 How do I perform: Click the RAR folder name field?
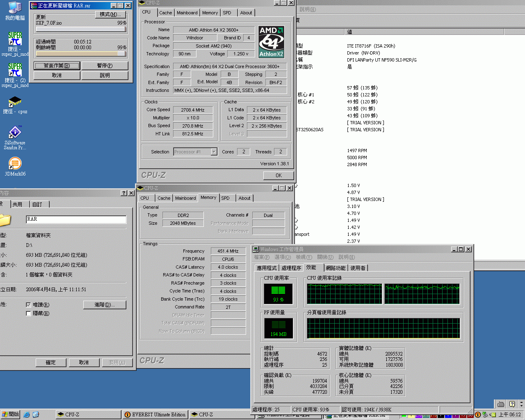pyautogui.click(x=76, y=219)
